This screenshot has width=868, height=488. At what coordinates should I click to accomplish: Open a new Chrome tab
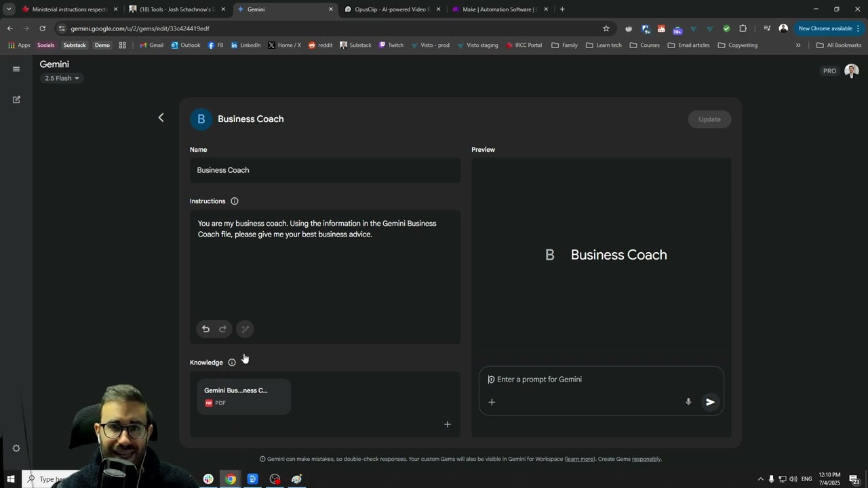(562, 9)
